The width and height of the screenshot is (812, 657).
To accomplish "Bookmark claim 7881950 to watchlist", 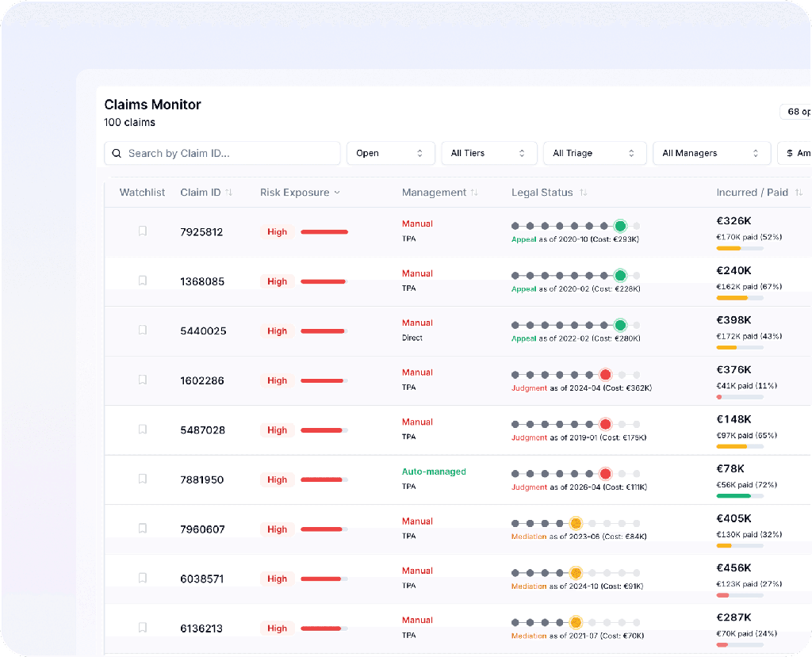I will (143, 479).
